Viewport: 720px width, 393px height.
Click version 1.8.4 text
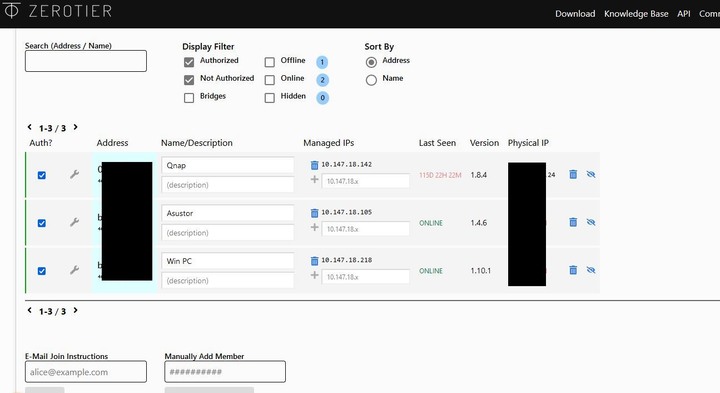click(x=478, y=175)
